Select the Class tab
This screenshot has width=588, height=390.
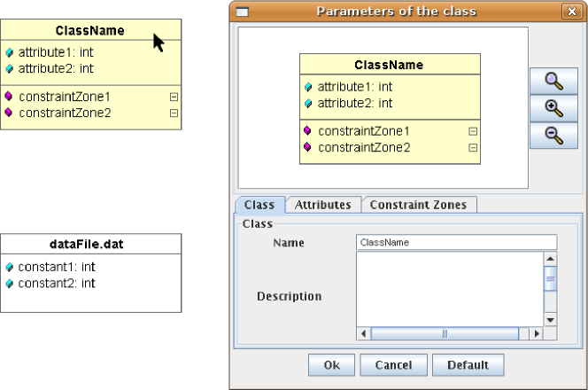[x=259, y=205]
